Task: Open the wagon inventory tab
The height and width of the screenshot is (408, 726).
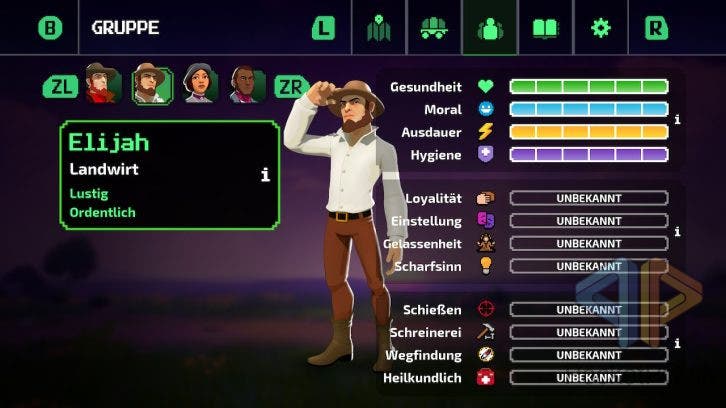Action: (x=434, y=28)
